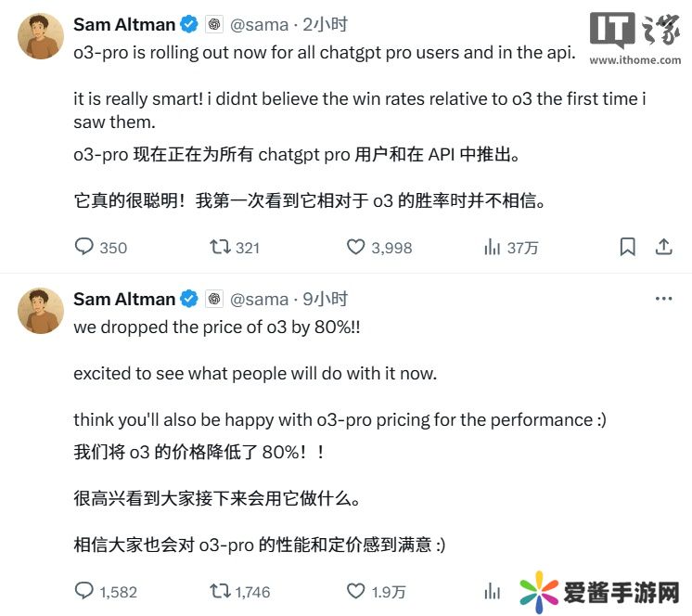This screenshot has height=616, width=692.
Task: Click the verified badge on second tweet
Action: coord(189,299)
